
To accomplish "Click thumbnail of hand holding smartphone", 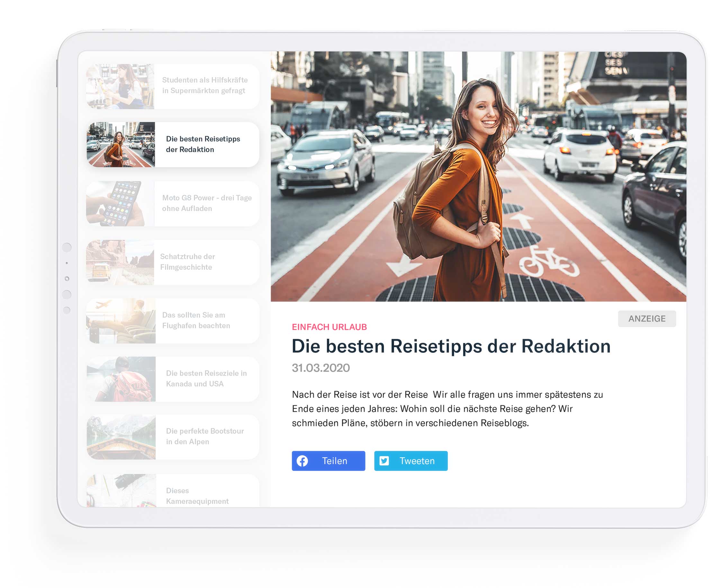I will tap(120, 203).
